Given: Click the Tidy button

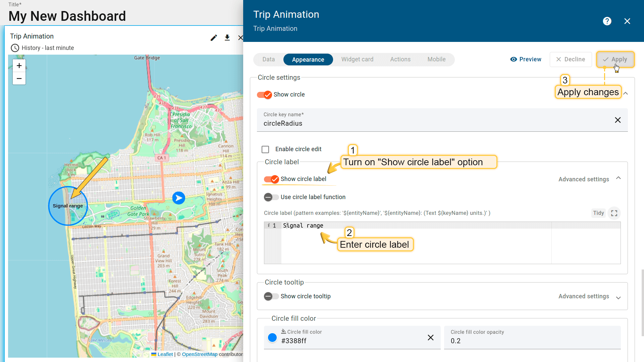Looking at the screenshot, I should (x=598, y=213).
